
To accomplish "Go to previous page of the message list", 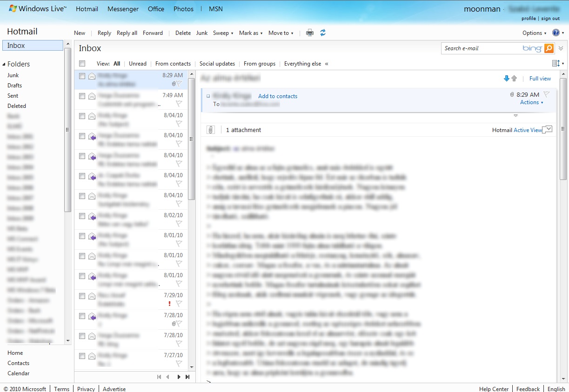I will 168,377.
